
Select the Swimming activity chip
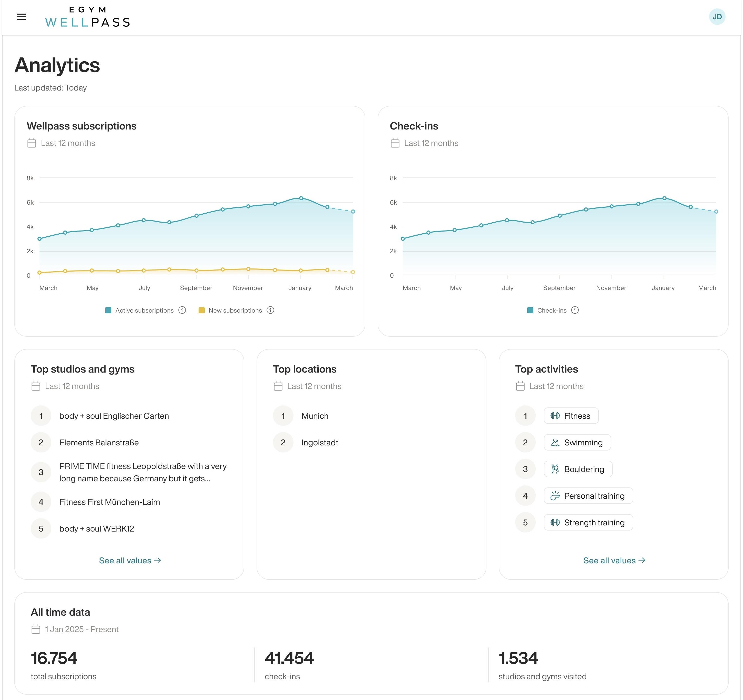coord(577,442)
